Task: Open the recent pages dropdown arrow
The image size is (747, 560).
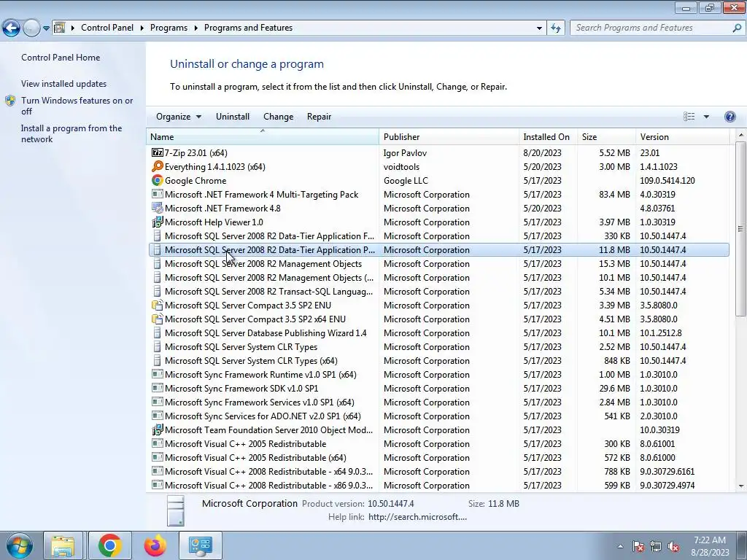Action: [46, 28]
